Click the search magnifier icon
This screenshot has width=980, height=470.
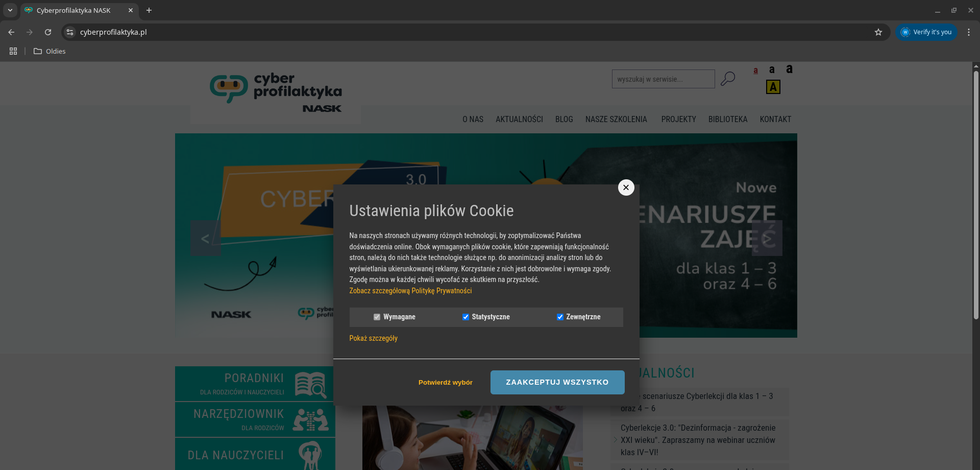(728, 79)
